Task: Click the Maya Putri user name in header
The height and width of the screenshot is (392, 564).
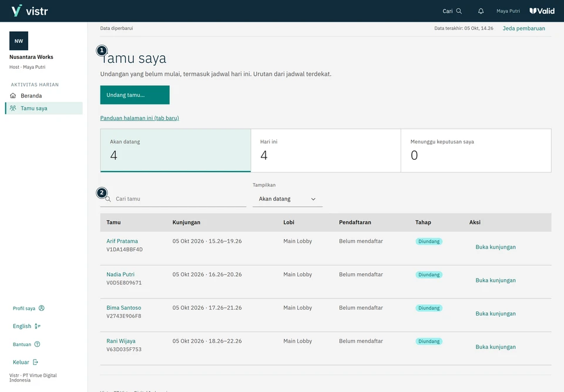Action: 508,11
